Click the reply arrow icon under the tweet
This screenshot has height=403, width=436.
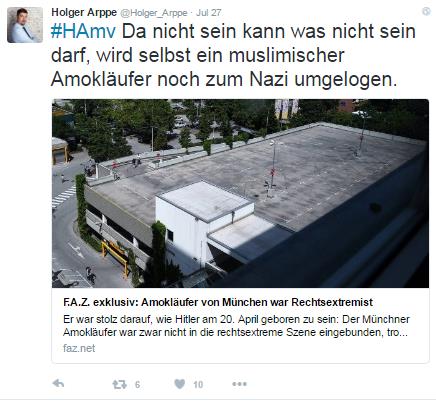pos(58,384)
